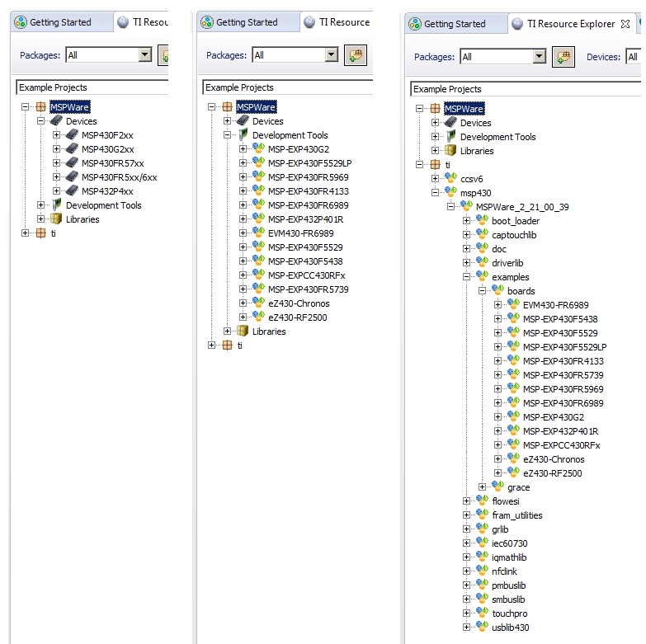Image resolution: width=646 pixels, height=644 pixels.
Task: Click Example Projects field in middle panel
Action: click(x=288, y=87)
